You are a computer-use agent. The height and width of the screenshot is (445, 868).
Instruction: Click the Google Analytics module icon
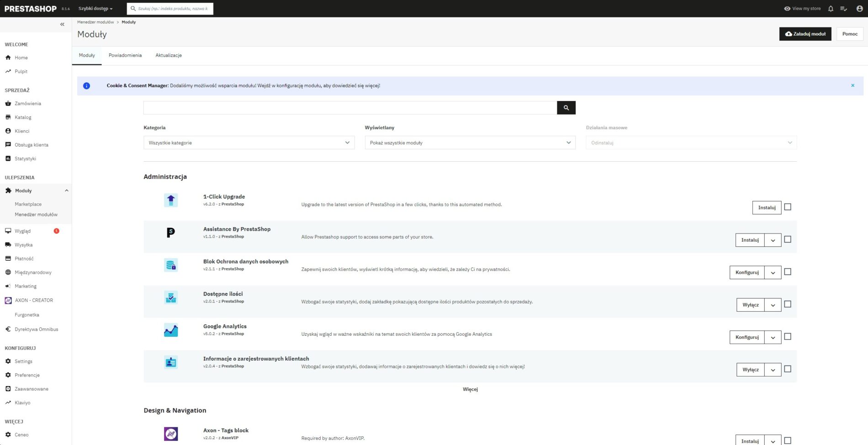(x=171, y=330)
